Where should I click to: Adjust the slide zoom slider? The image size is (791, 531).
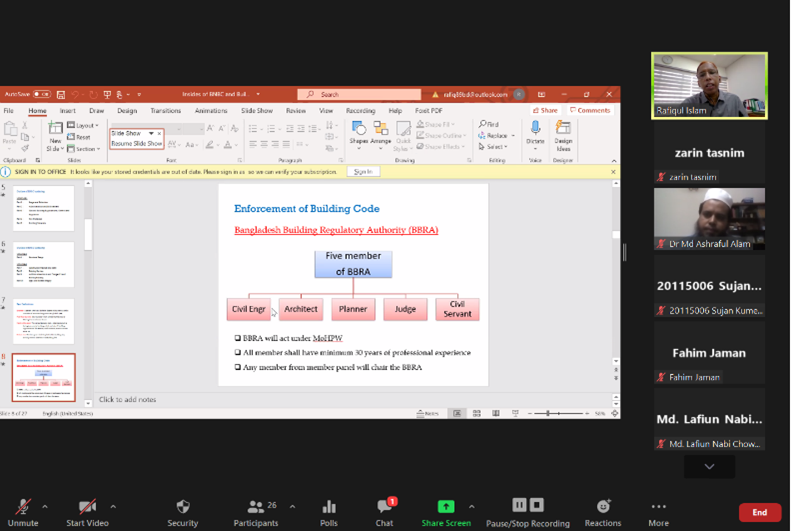coord(548,413)
